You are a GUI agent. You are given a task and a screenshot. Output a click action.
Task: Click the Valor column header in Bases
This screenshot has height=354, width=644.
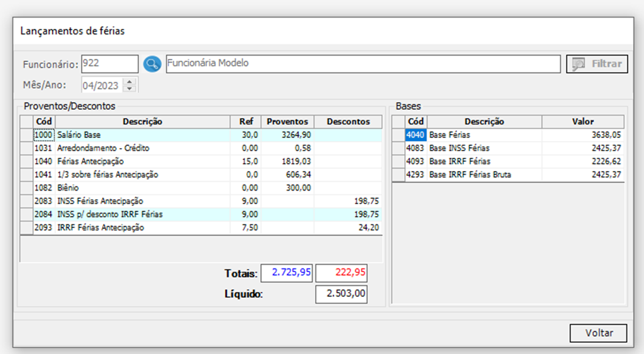[583, 122]
